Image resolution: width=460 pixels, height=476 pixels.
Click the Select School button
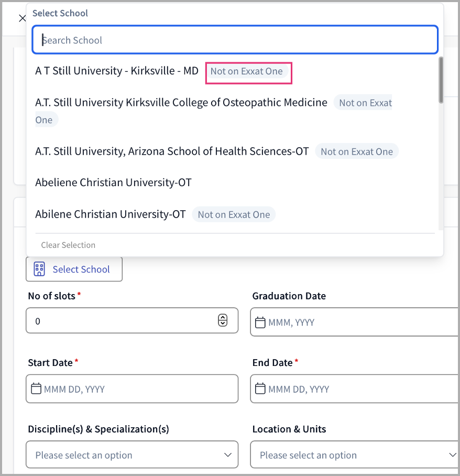[74, 269]
